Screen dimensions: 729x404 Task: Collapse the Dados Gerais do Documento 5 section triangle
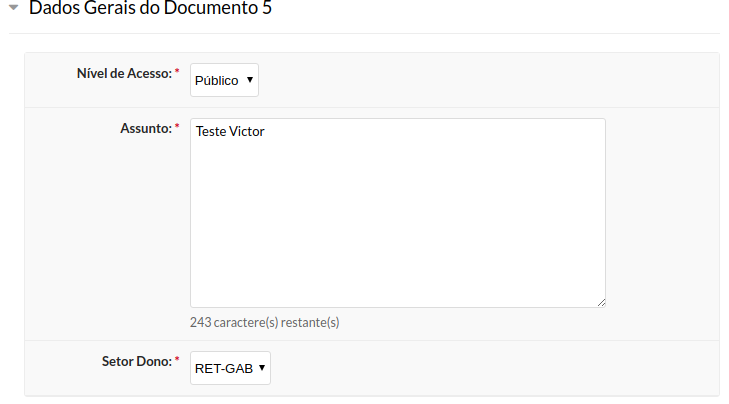[14, 8]
